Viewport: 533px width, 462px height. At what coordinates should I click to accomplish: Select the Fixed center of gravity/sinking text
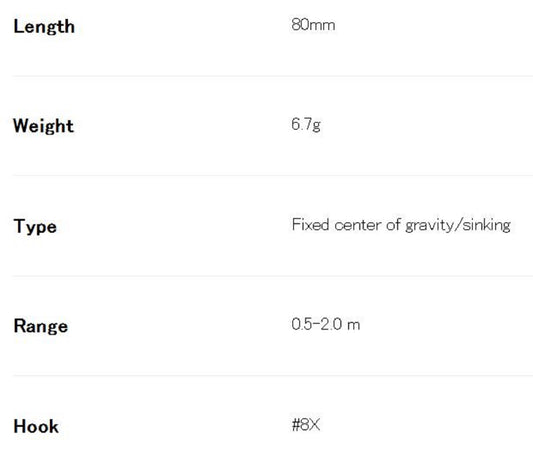click(401, 225)
